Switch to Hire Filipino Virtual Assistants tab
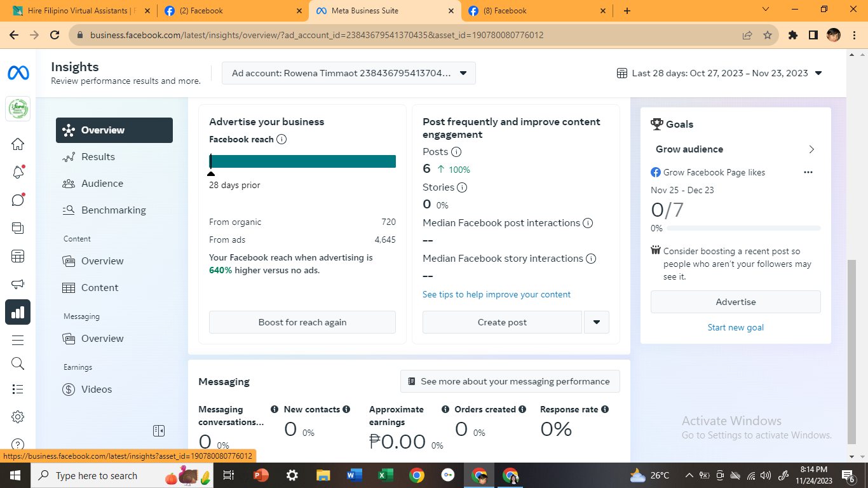Screen dimensions: 868x488 pyautogui.click(x=80, y=11)
